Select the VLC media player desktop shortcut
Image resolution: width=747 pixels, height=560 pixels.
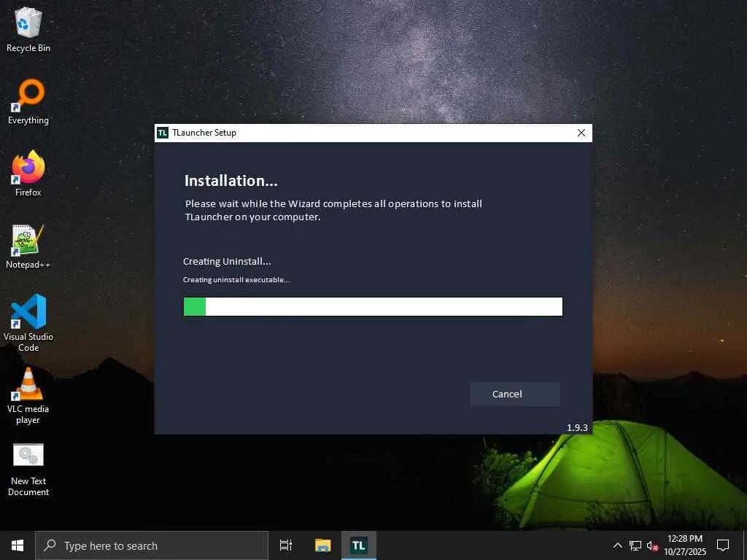(28, 396)
